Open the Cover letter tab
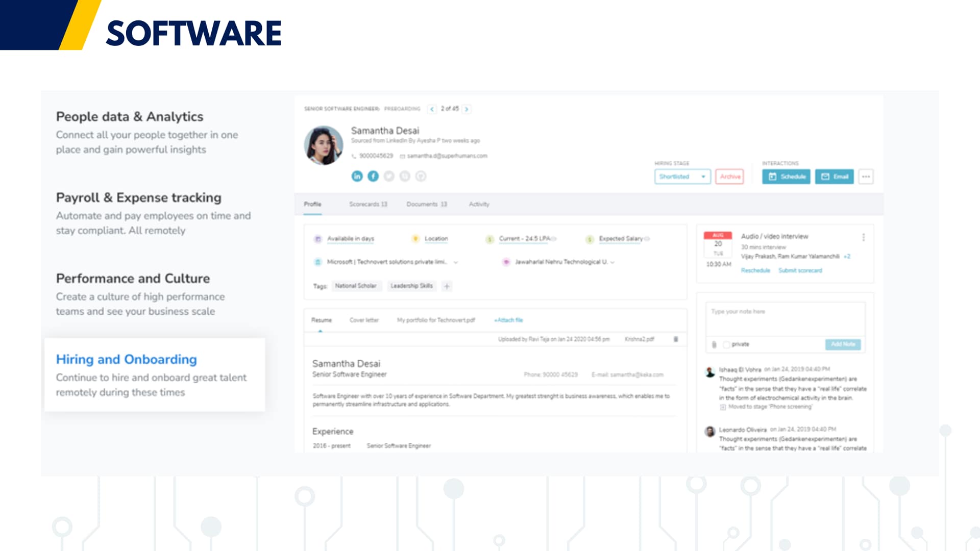The height and width of the screenshot is (551, 980). click(x=364, y=320)
